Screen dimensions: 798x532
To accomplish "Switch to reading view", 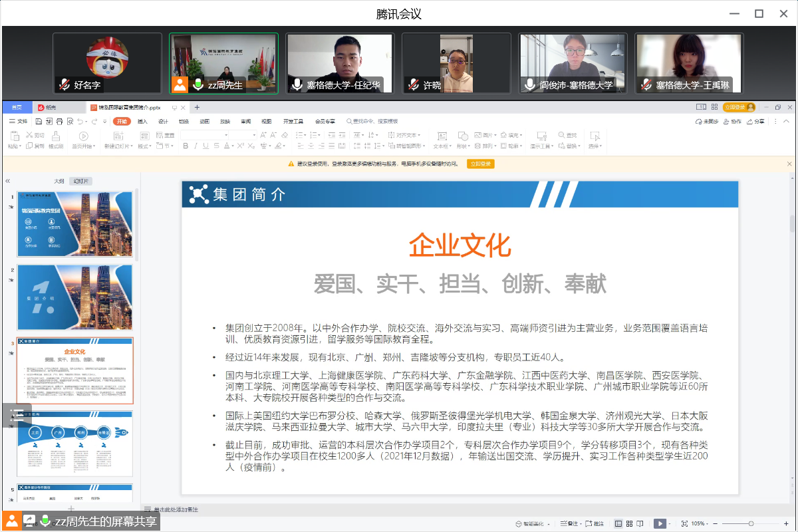I will pyautogui.click(x=640, y=524).
